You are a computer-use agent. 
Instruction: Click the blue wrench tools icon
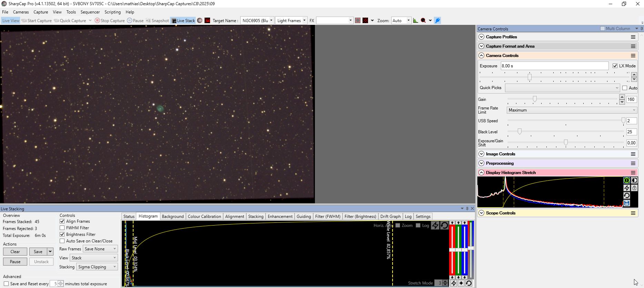coord(437,21)
